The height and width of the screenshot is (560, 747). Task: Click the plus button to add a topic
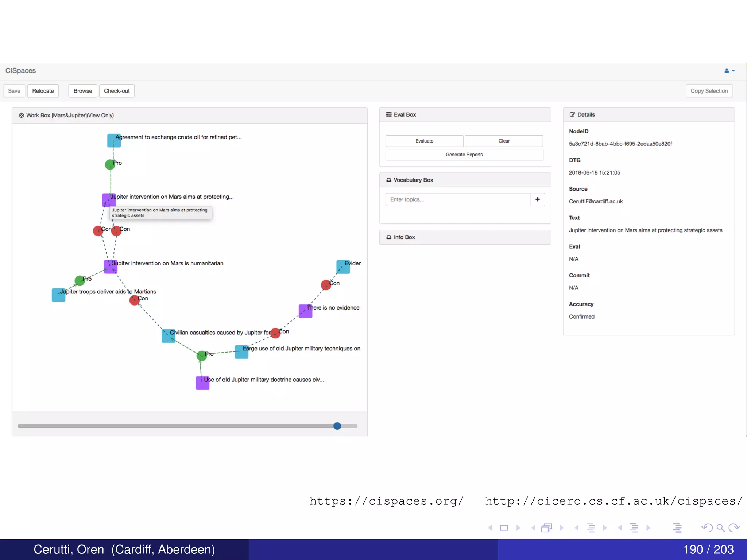click(x=537, y=199)
